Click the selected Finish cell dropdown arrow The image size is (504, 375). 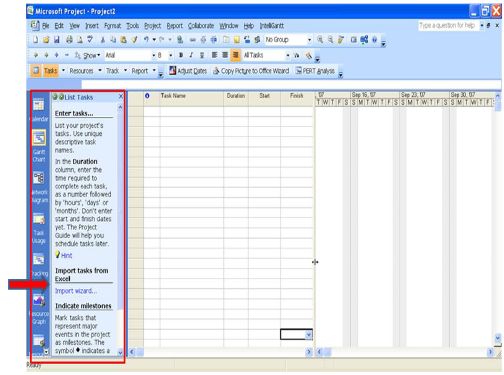coord(309,334)
